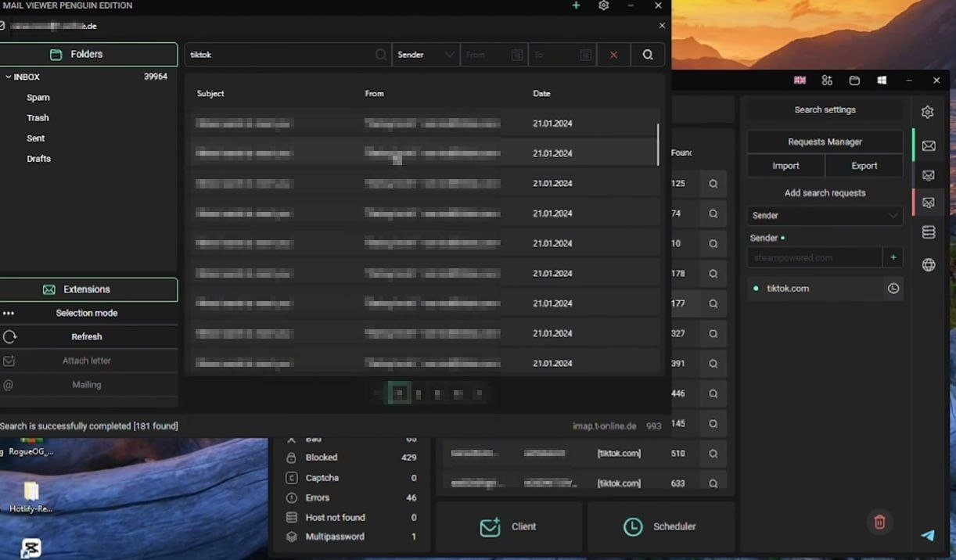Enable Selection mode
The width and height of the screenshot is (956, 560).
88,313
